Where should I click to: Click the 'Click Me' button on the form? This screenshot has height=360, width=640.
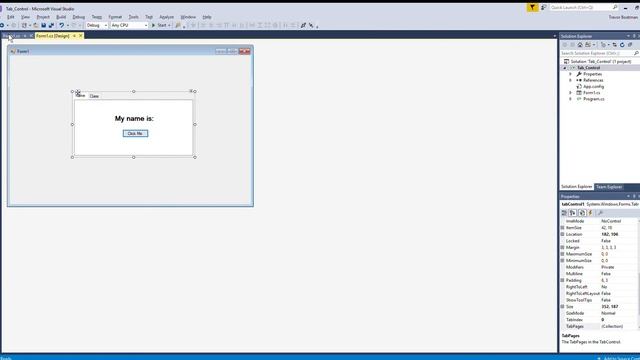(136, 133)
